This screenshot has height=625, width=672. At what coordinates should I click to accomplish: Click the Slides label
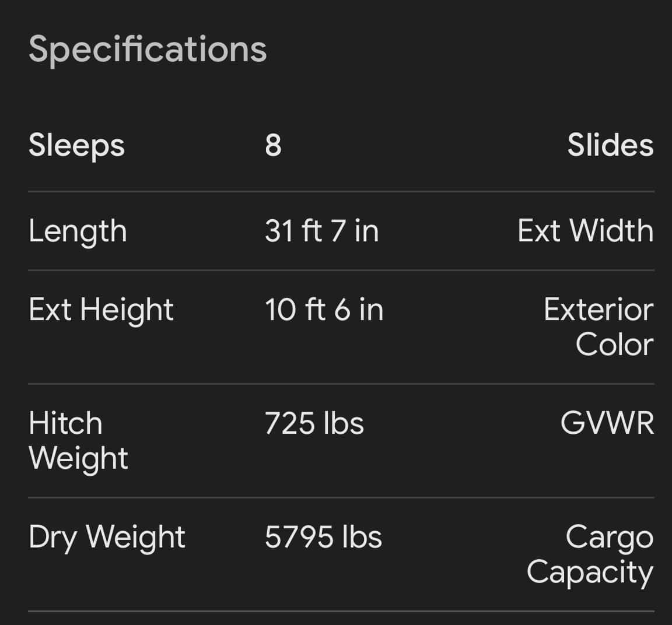[x=610, y=145]
